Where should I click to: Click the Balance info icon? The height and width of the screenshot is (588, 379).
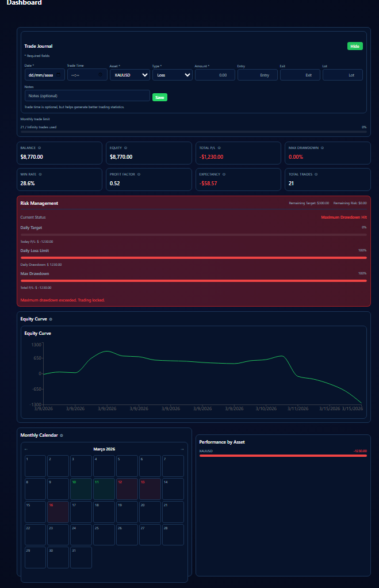click(x=39, y=148)
